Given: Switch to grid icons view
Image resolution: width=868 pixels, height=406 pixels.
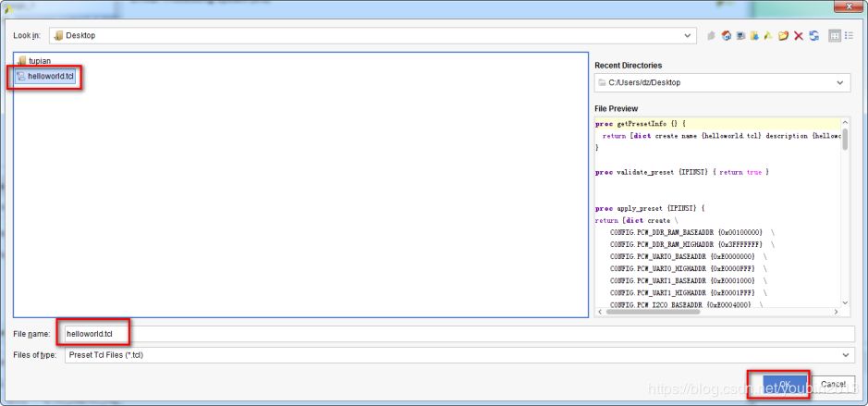Looking at the screenshot, I should pyautogui.click(x=835, y=35).
